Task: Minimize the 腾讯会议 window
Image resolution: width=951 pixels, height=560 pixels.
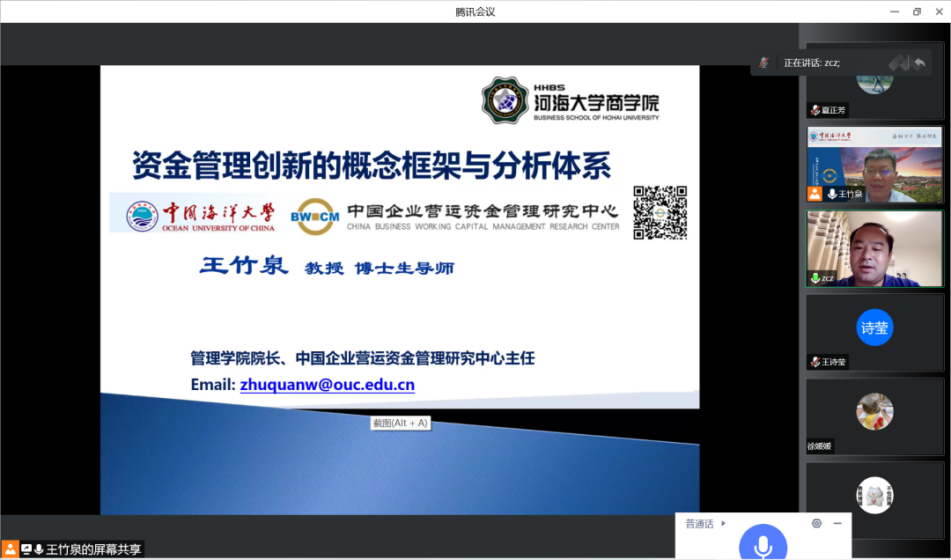Action: click(895, 11)
